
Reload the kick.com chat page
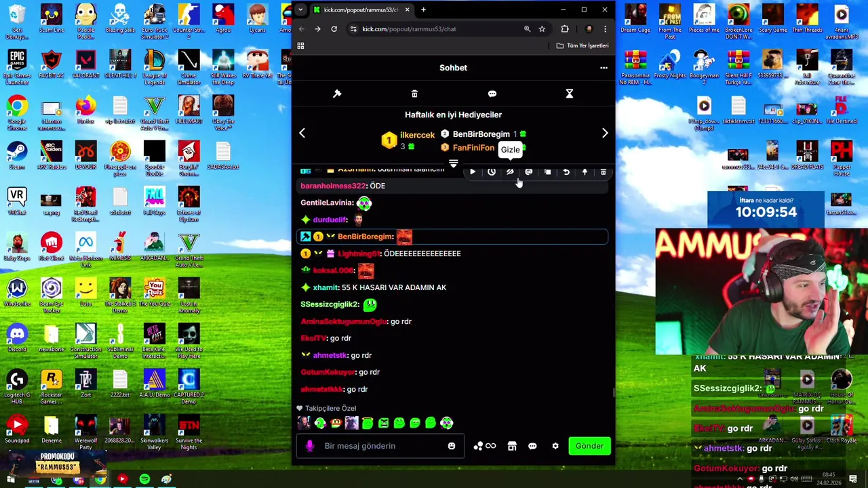(x=334, y=29)
